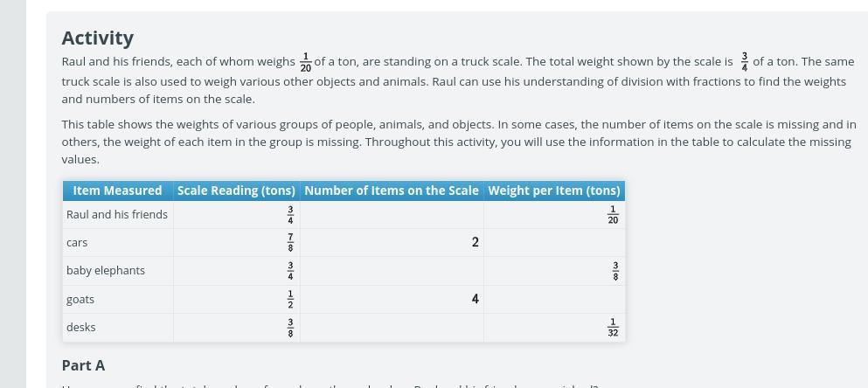Image resolution: width=868 pixels, height=388 pixels.
Task: Click the empty items cell for Raul and friends
Action: coord(392,215)
